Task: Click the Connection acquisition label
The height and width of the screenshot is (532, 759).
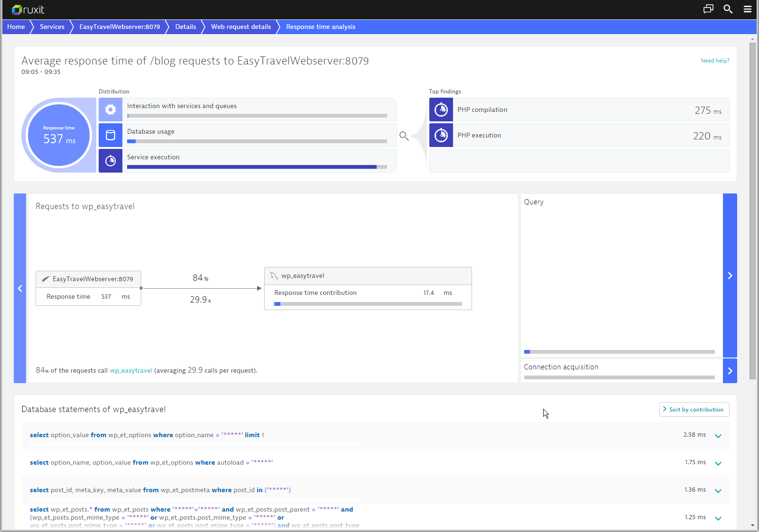Action: click(561, 367)
